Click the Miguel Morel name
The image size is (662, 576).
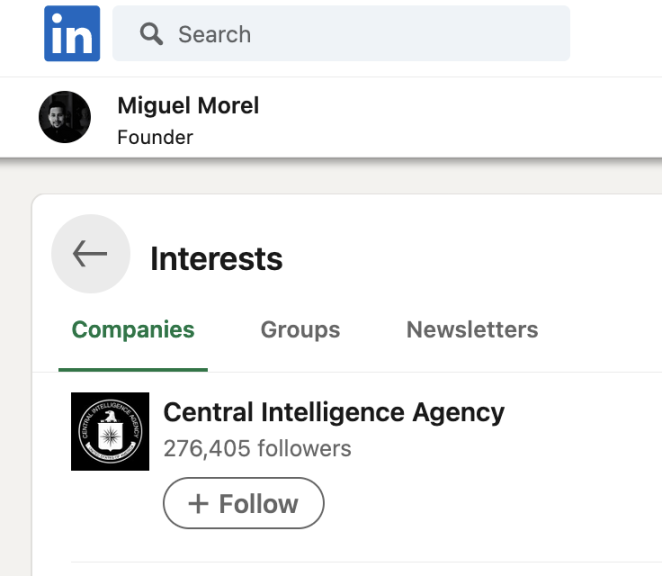click(x=188, y=105)
